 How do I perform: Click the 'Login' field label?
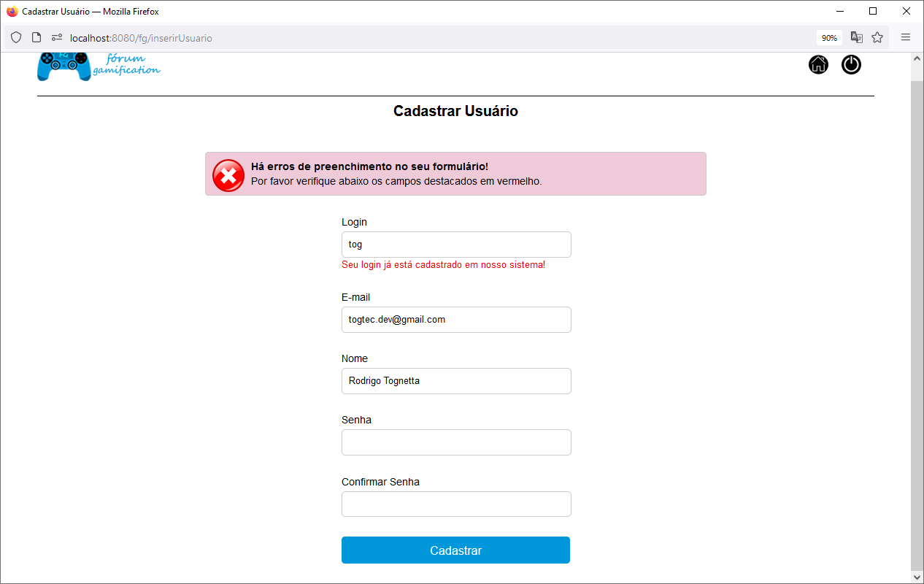click(354, 222)
